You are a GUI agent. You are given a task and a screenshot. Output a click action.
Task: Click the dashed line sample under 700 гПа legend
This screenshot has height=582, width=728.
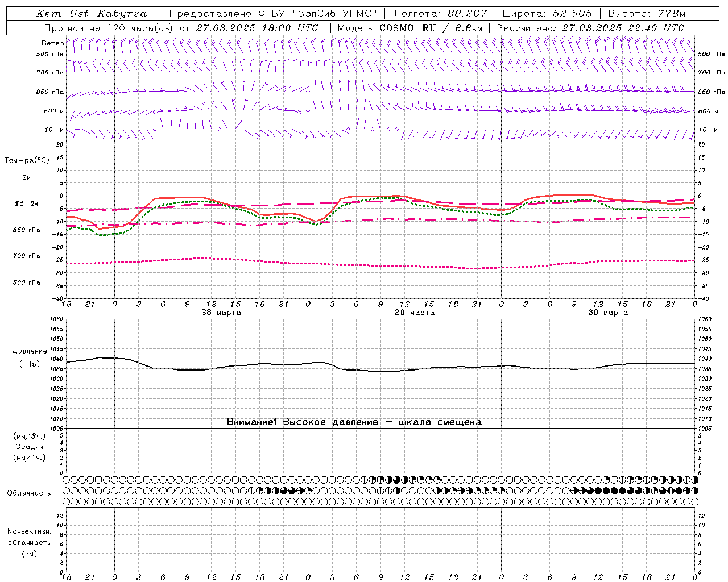(x=25, y=263)
